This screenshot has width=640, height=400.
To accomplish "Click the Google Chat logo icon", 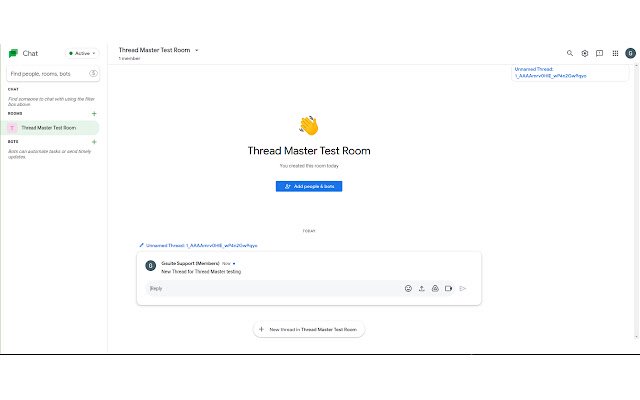I will (x=13, y=53).
